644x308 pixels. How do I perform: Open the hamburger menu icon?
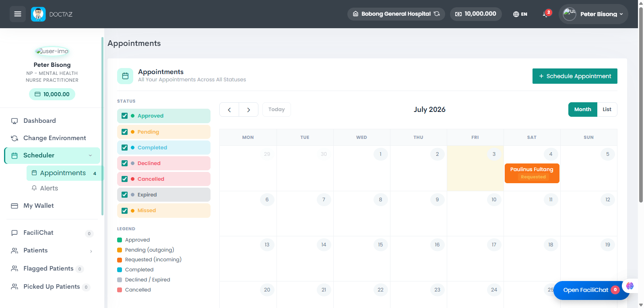click(x=18, y=14)
